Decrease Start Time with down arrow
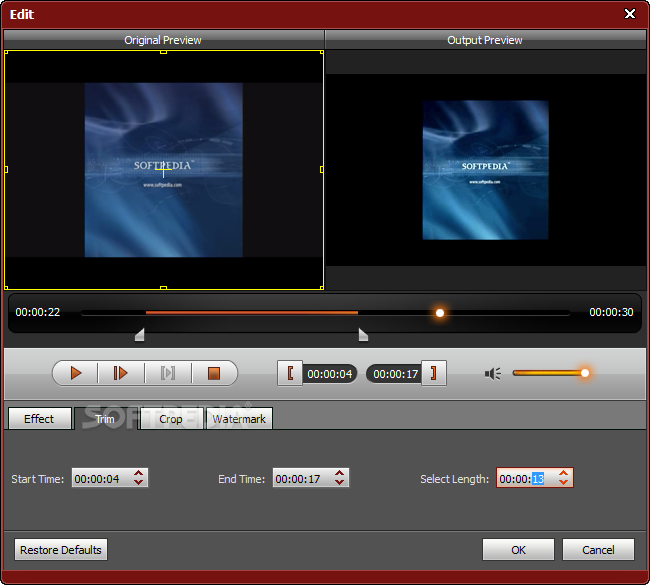The image size is (650, 585). point(138,483)
